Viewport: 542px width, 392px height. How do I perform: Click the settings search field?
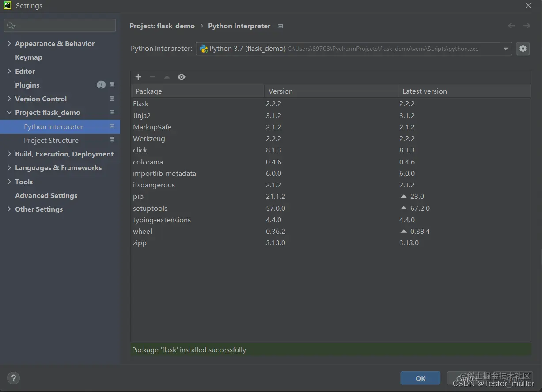coord(60,26)
